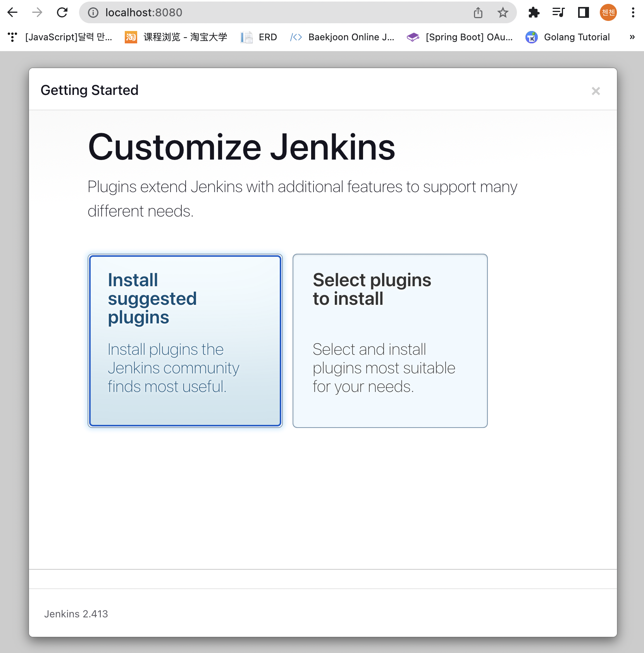
Task: Choose Install suggested plugins
Action: (x=185, y=341)
